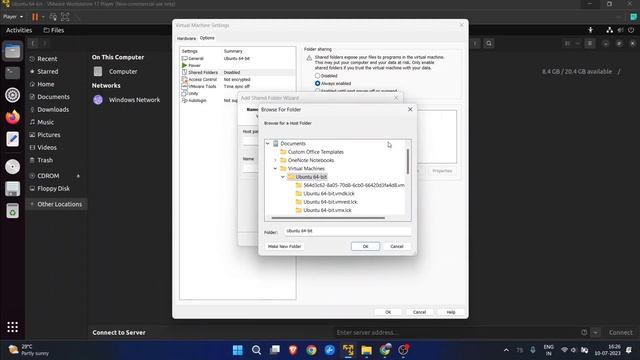Collapse the Documents tree node

coord(268,143)
